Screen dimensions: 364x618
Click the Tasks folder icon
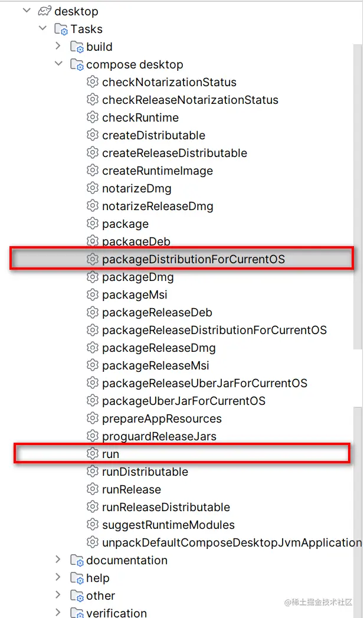[x=61, y=29]
